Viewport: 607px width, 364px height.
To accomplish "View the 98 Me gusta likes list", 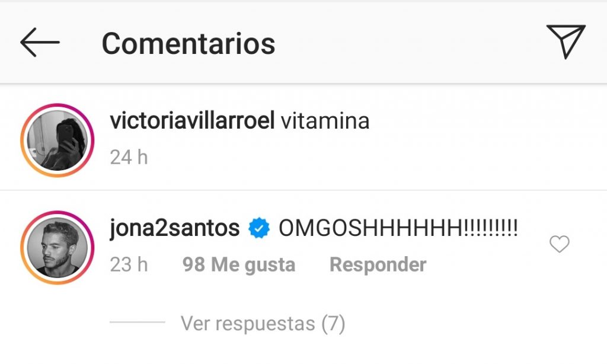I will click(239, 265).
